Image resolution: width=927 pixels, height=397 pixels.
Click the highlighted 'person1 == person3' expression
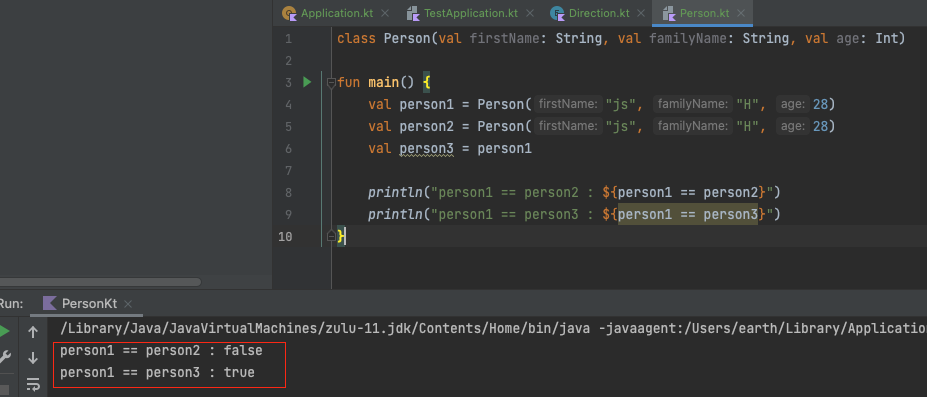[688, 214]
